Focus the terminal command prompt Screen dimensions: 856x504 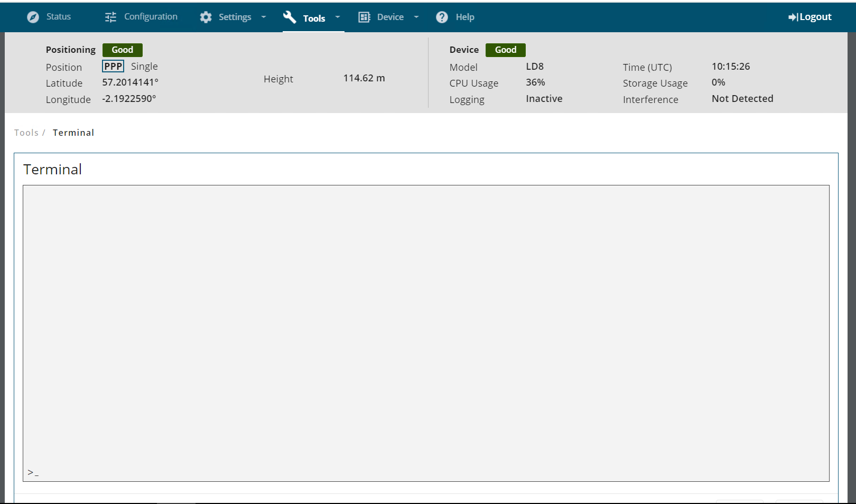pyautogui.click(x=426, y=472)
